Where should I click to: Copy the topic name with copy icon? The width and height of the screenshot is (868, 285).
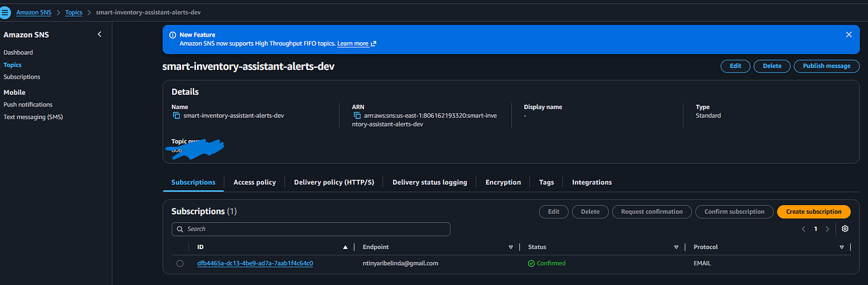(x=176, y=115)
